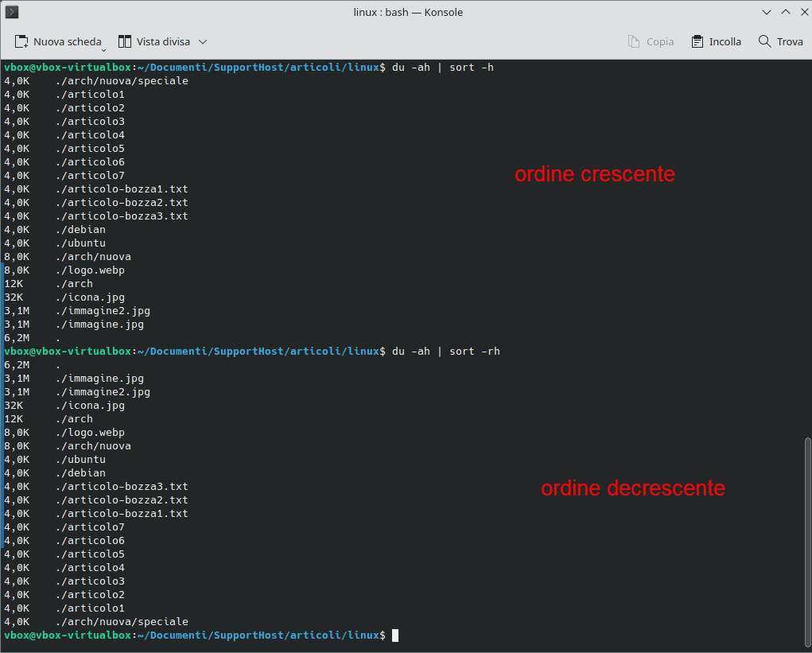Click the 'du -ah | sort -h' command text

[x=443, y=68]
